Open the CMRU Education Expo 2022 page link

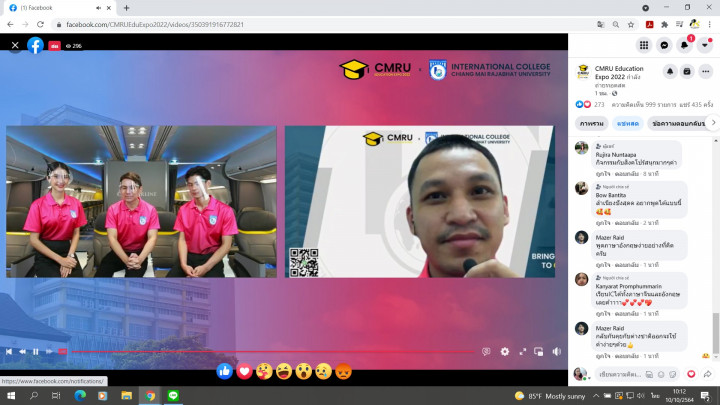coord(619,73)
